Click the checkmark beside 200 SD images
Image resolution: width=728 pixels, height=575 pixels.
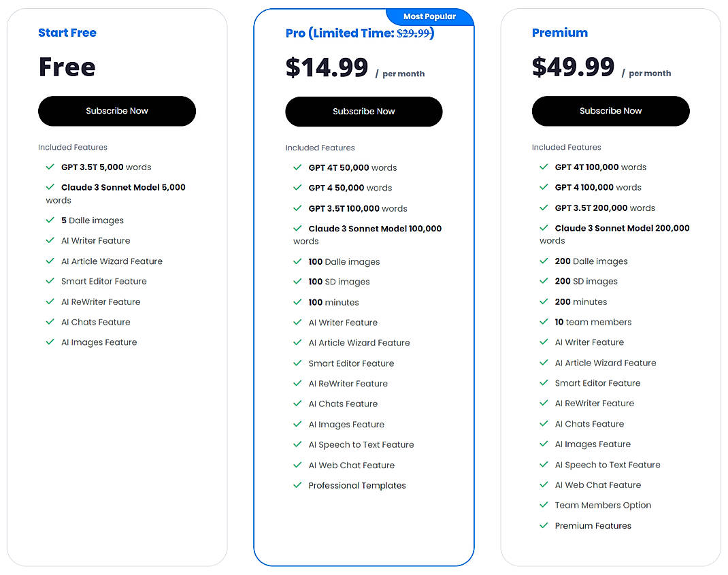pyautogui.click(x=544, y=281)
